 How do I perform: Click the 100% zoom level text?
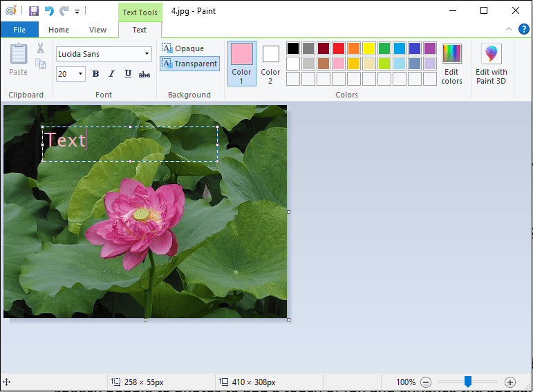(x=406, y=382)
